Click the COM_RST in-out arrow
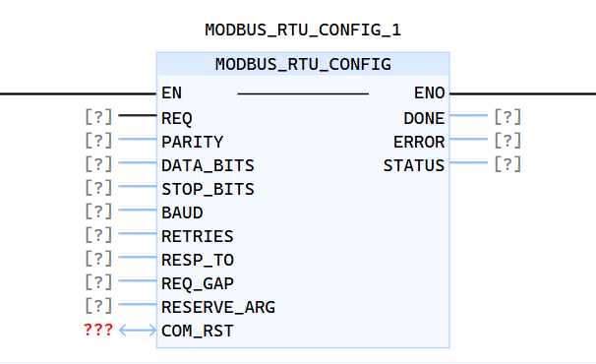596x364 pixels. 138,331
